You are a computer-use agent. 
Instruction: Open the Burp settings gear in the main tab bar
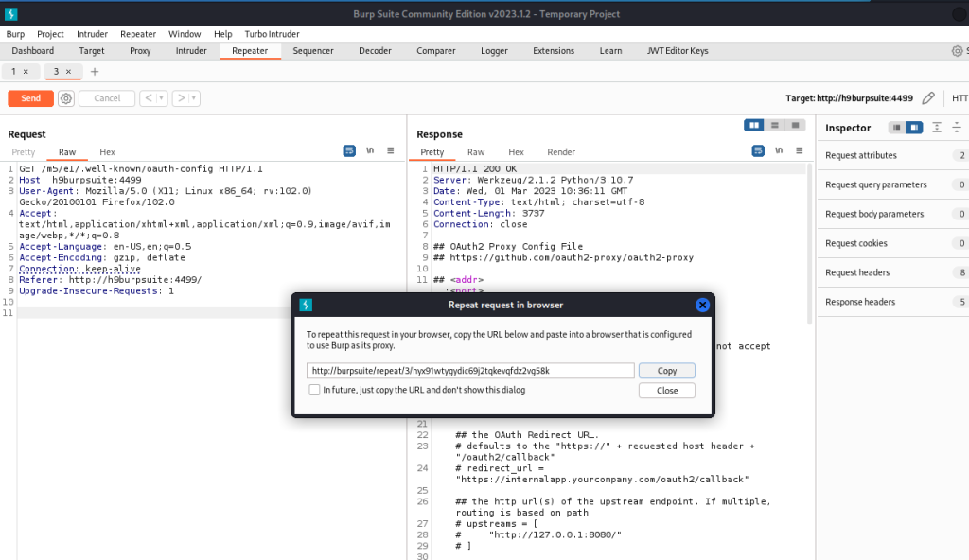[x=957, y=51]
